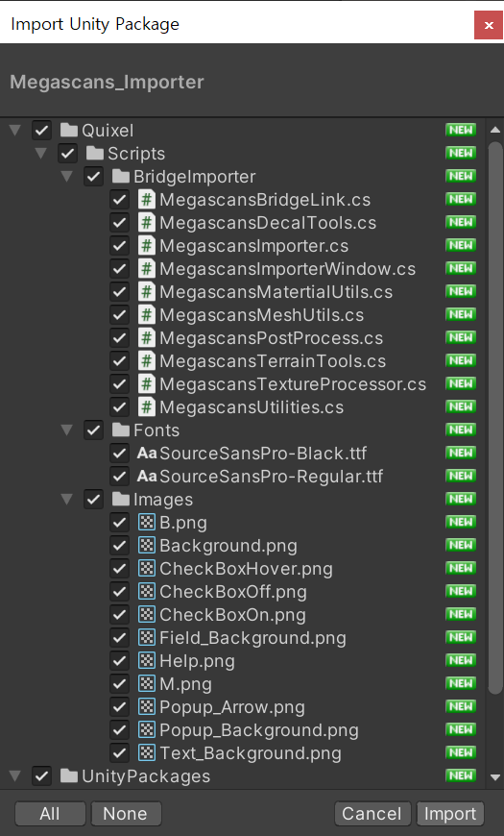Select the M.png file name

(186, 684)
